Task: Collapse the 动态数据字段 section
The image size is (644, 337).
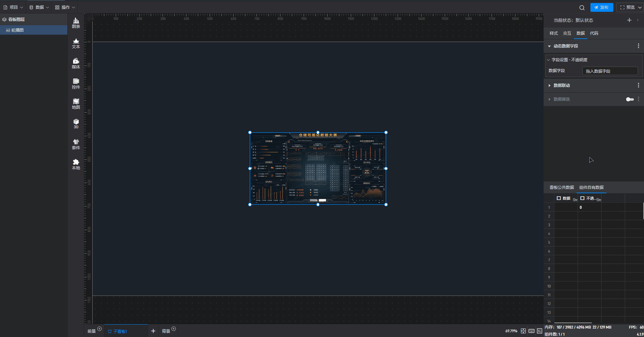Action: tap(549, 46)
